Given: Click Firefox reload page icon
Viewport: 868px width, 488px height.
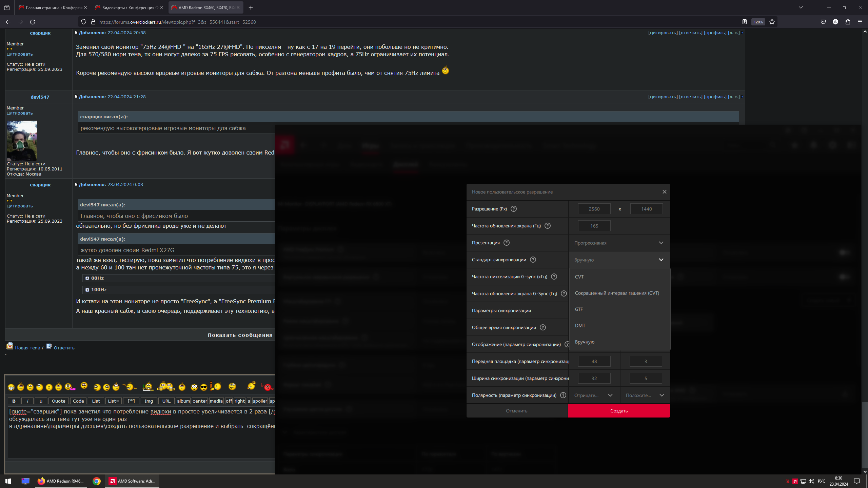Looking at the screenshot, I should 33,22.
